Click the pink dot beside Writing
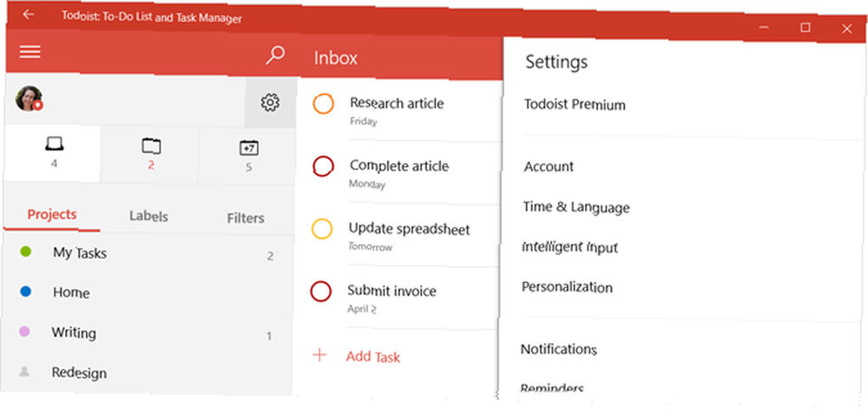868x409 pixels. pyautogui.click(x=24, y=332)
